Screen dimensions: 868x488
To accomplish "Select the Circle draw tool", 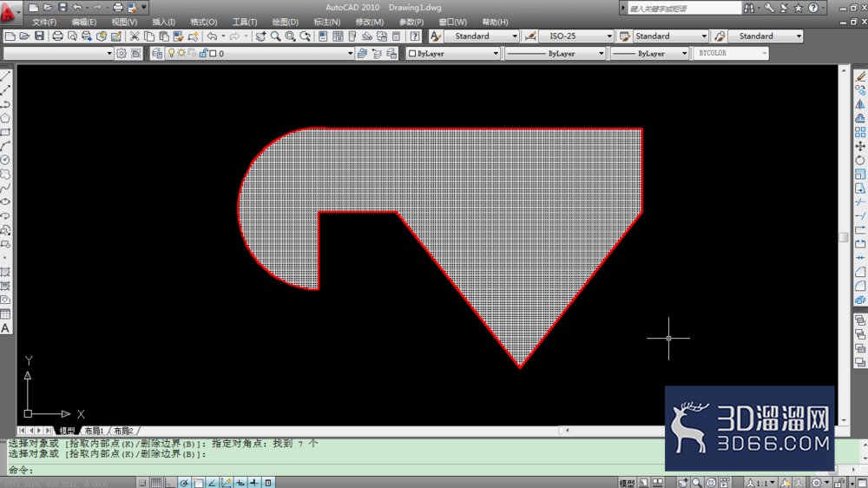I will click(5, 160).
